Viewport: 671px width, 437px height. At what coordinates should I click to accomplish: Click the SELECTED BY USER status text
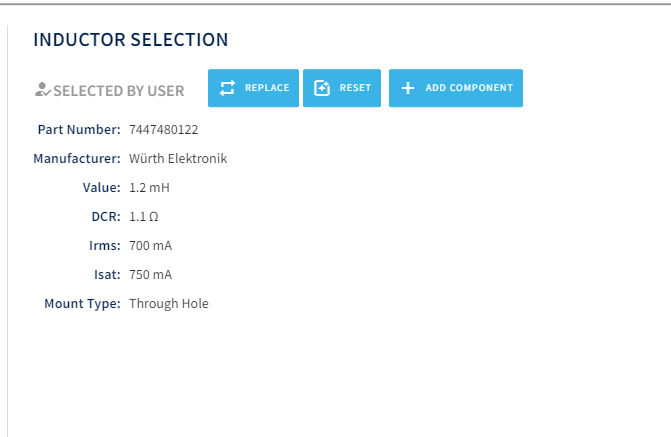coord(118,91)
